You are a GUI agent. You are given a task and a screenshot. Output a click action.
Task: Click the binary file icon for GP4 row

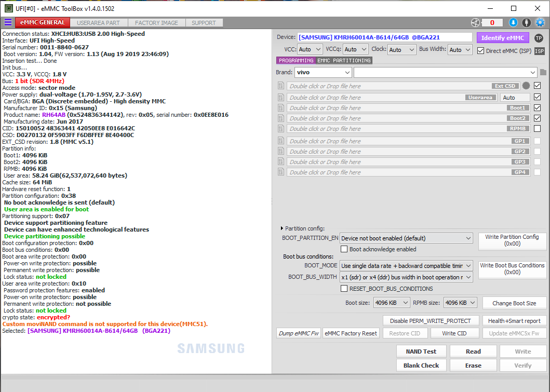click(280, 172)
